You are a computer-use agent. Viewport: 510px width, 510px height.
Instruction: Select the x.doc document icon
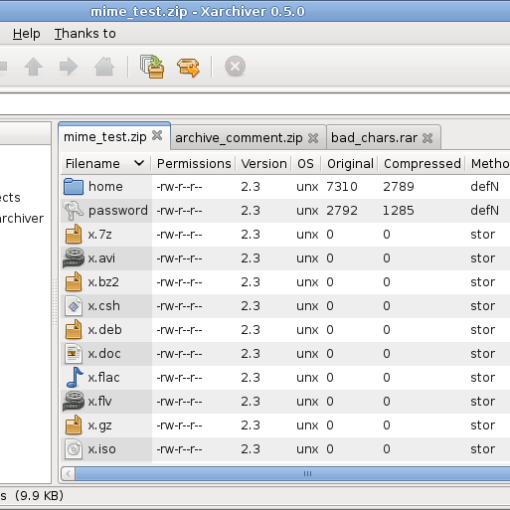(74, 354)
